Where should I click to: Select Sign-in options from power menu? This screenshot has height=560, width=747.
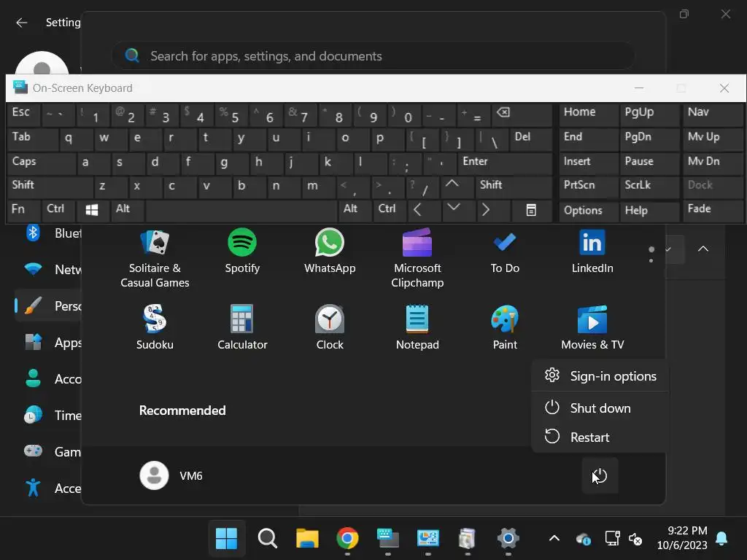coord(600,376)
